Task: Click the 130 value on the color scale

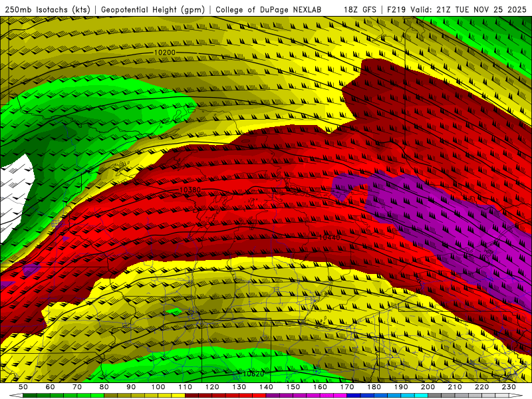Action: click(239, 387)
